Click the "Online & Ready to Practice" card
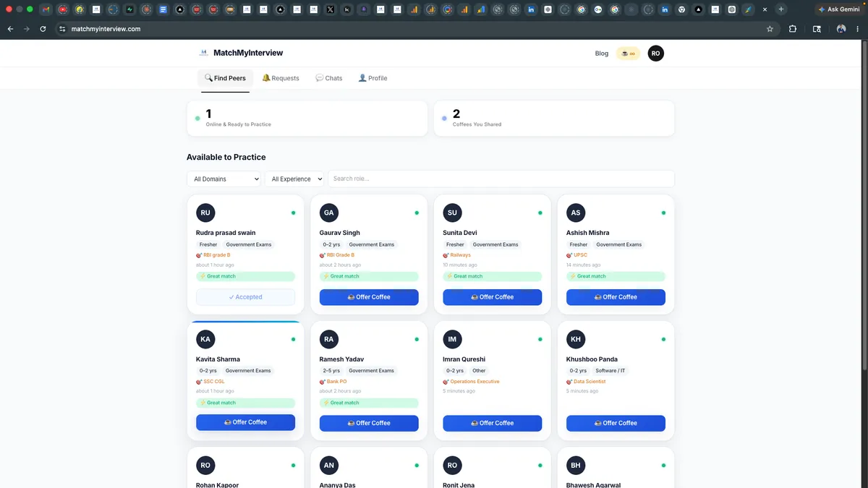 pos(307,118)
